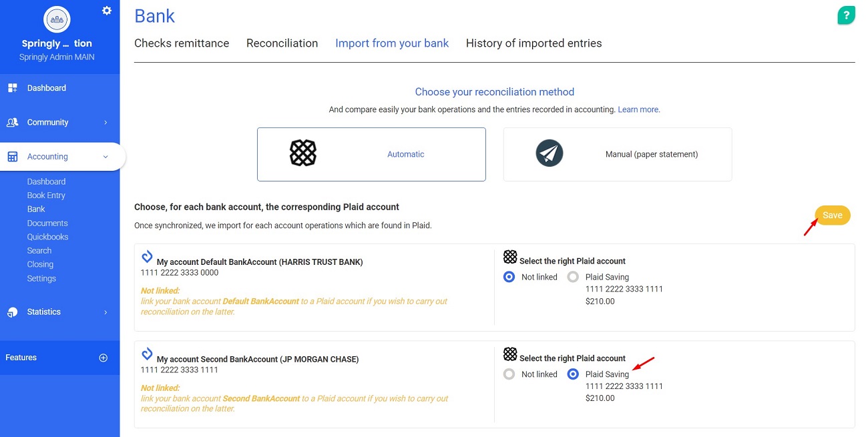Click the Community people icon

12,123
